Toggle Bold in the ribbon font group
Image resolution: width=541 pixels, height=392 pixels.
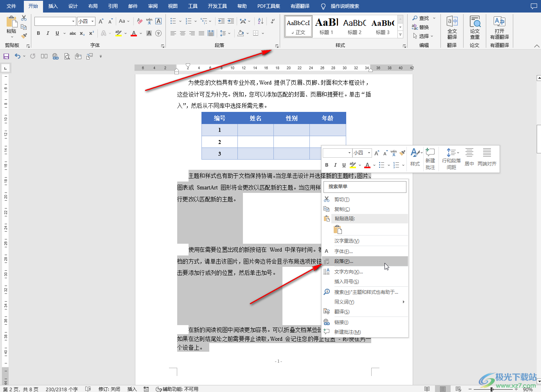coord(38,33)
